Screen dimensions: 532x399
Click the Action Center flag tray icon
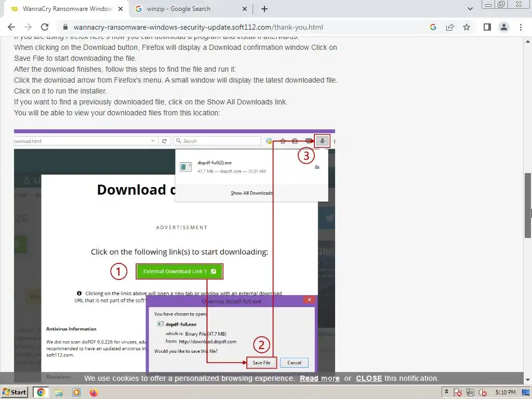[x=457, y=393]
